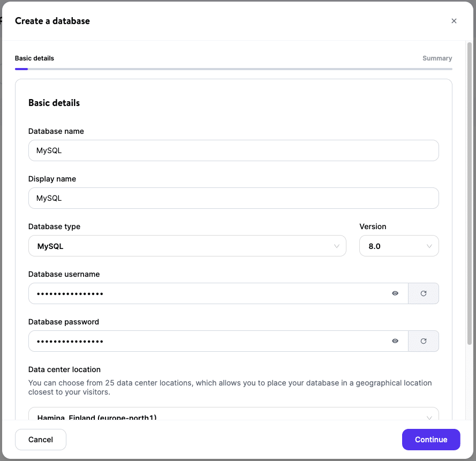Viewport: 476px width, 461px height.
Task: Click the dialog's vertical scrollbar
Action: point(470,194)
